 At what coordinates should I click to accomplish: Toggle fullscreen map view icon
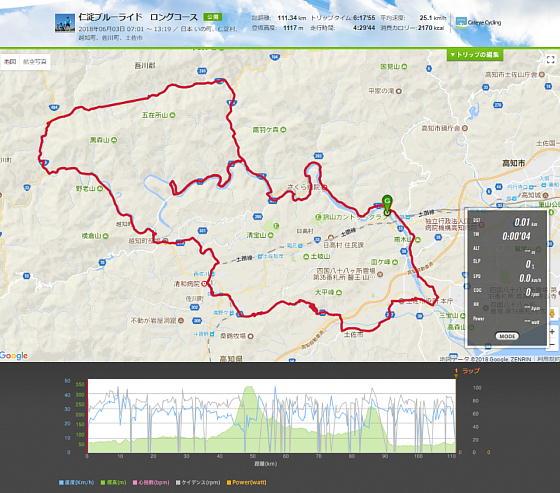550,60
